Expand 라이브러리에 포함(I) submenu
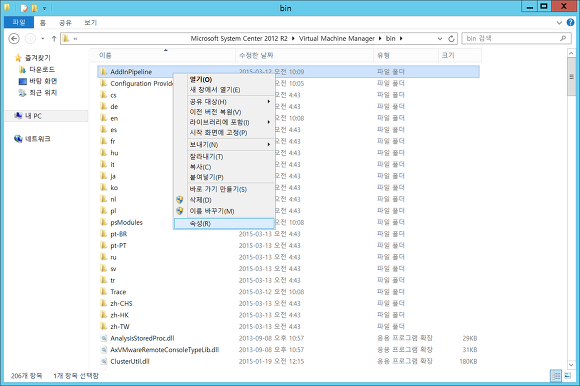Image resolution: width=580 pixels, height=386 pixels. coord(224,122)
